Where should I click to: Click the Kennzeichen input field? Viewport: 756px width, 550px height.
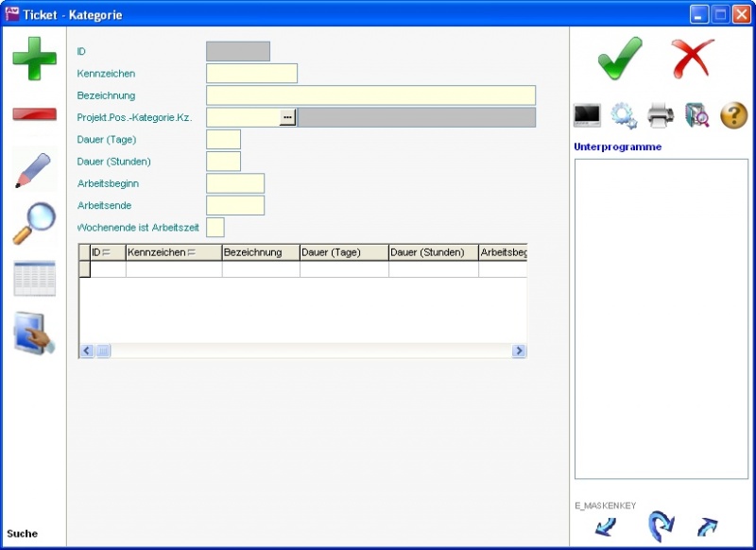pyautogui.click(x=251, y=74)
